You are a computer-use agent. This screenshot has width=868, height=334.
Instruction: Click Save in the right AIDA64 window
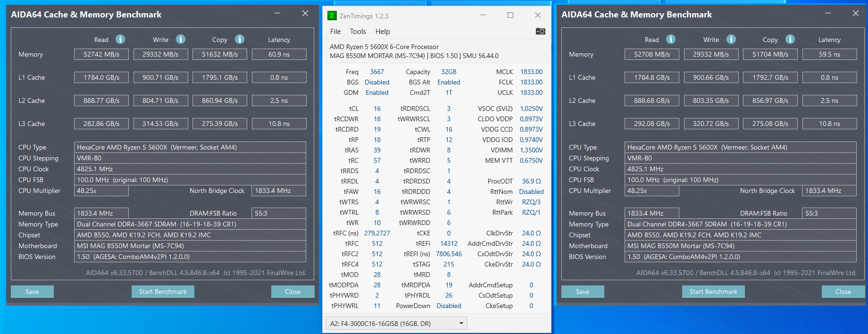point(583,292)
